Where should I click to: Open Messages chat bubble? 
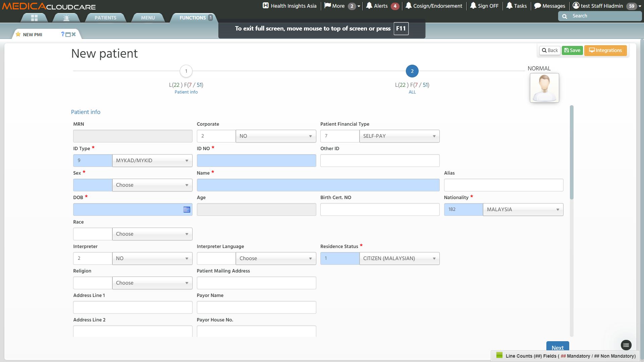pyautogui.click(x=549, y=6)
